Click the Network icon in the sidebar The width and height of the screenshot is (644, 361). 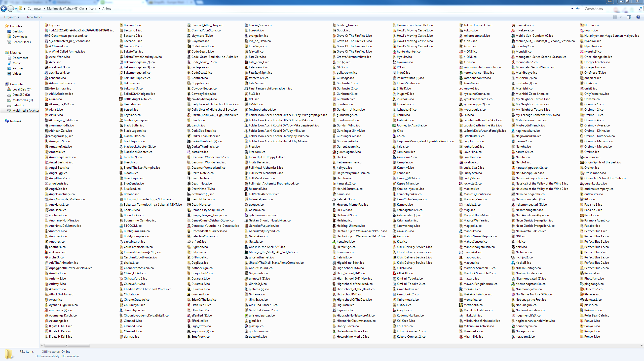tap(16, 121)
